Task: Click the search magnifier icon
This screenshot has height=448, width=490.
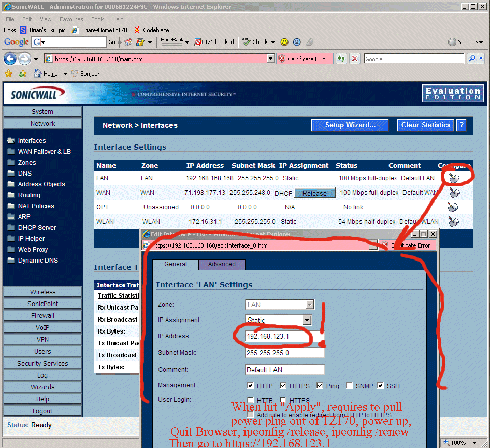Action: 472,59
